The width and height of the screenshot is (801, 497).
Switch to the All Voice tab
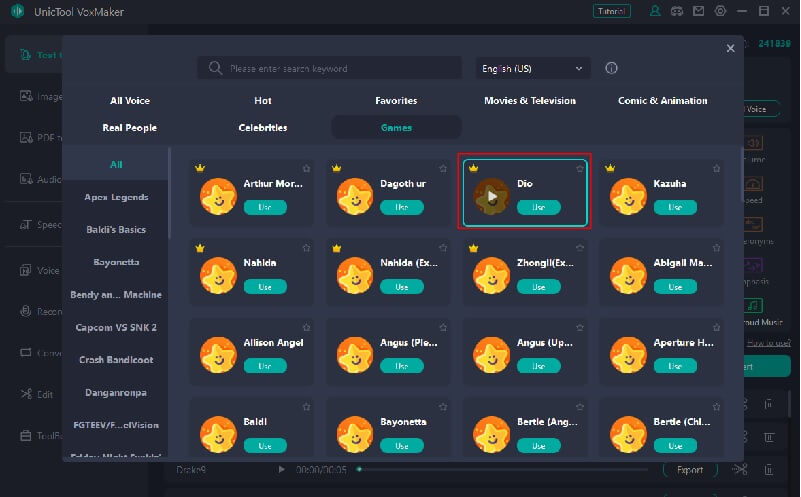click(x=130, y=101)
